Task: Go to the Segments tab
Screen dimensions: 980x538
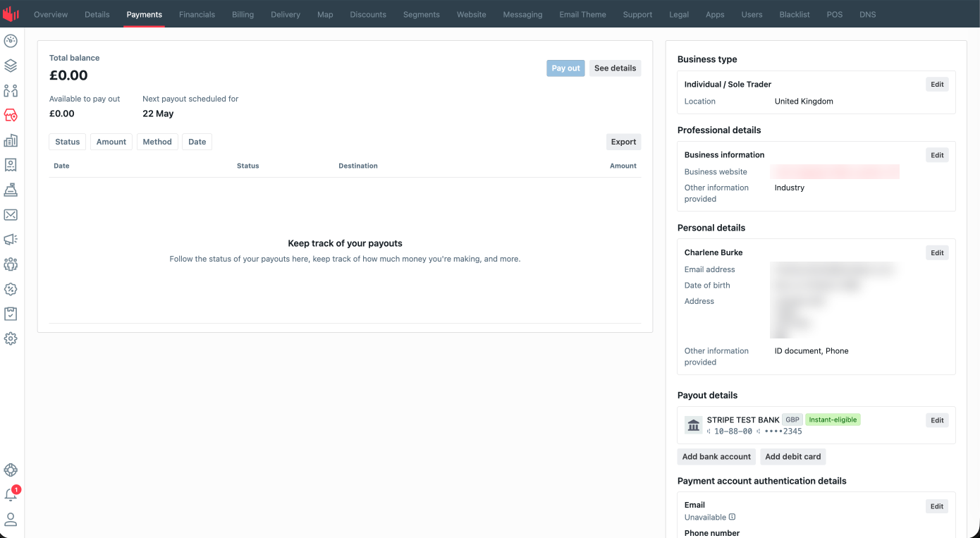Action: tap(422, 14)
